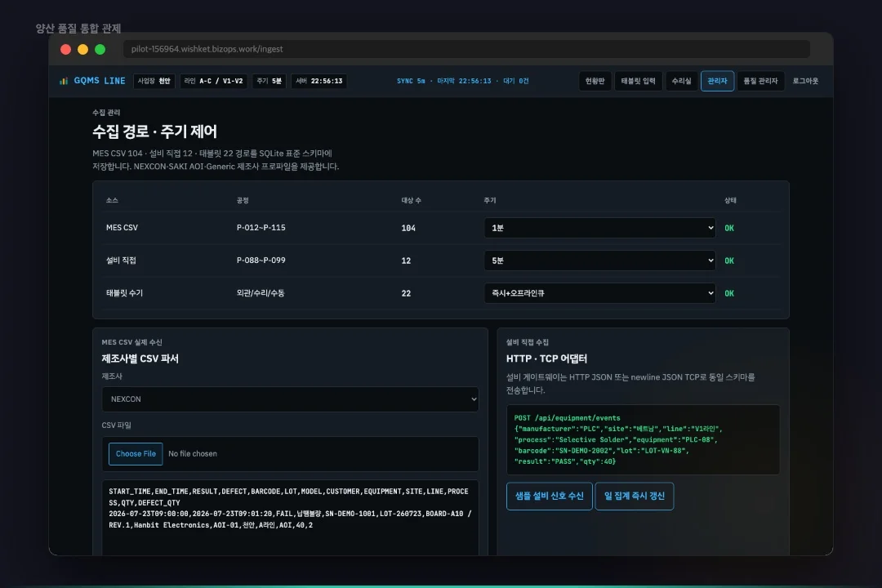Click the No file chosen text

[193, 453]
